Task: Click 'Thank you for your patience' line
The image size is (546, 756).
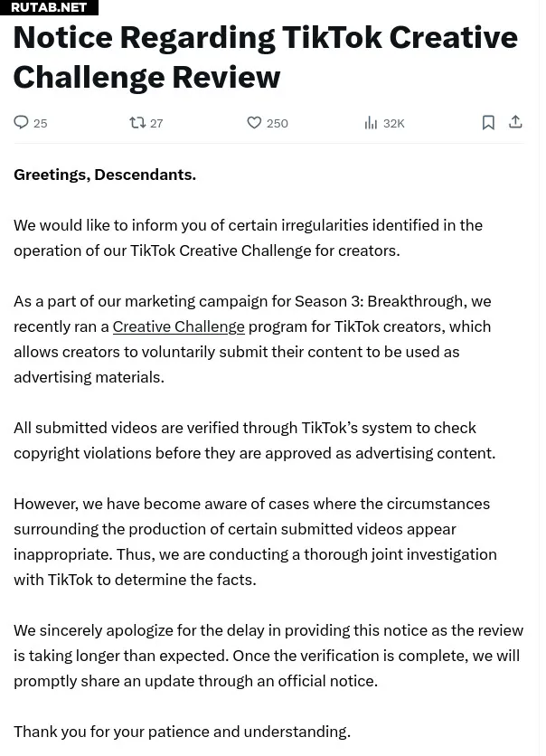Action: pyautogui.click(x=182, y=732)
